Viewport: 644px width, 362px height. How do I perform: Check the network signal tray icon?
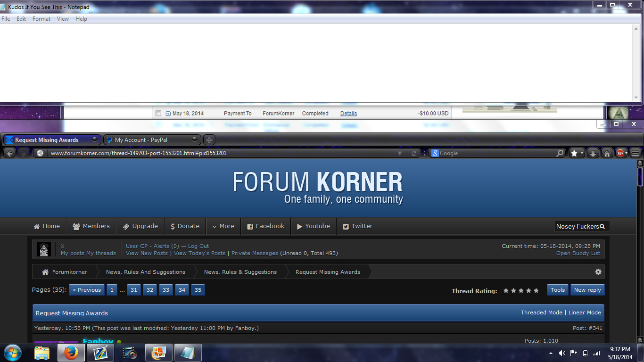click(596, 353)
